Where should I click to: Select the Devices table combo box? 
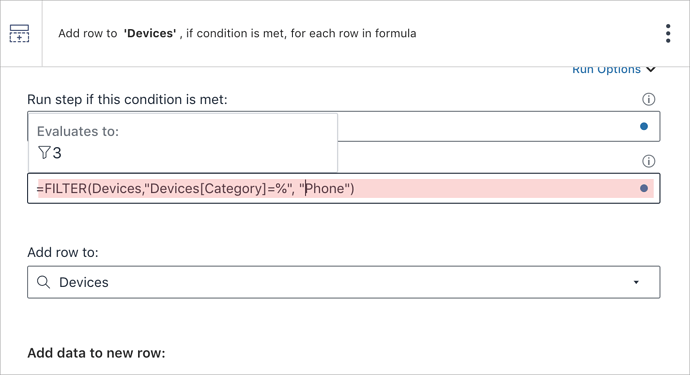click(x=344, y=282)
